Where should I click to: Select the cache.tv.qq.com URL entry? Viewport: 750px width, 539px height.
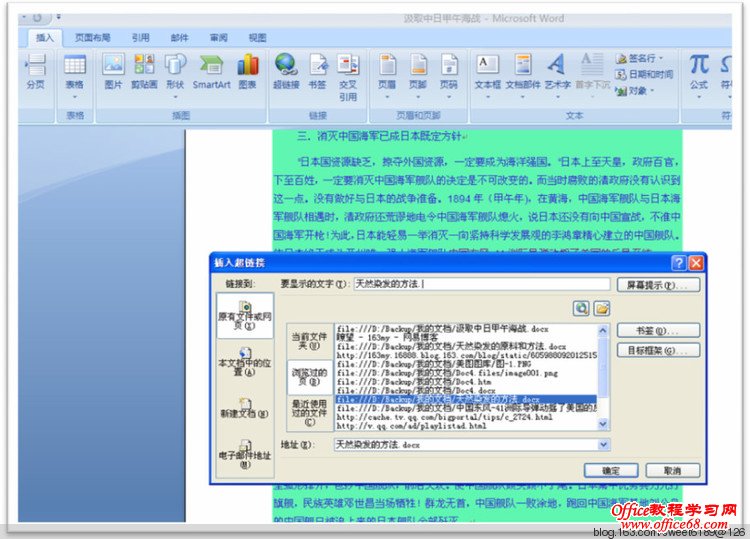[466, 417]
